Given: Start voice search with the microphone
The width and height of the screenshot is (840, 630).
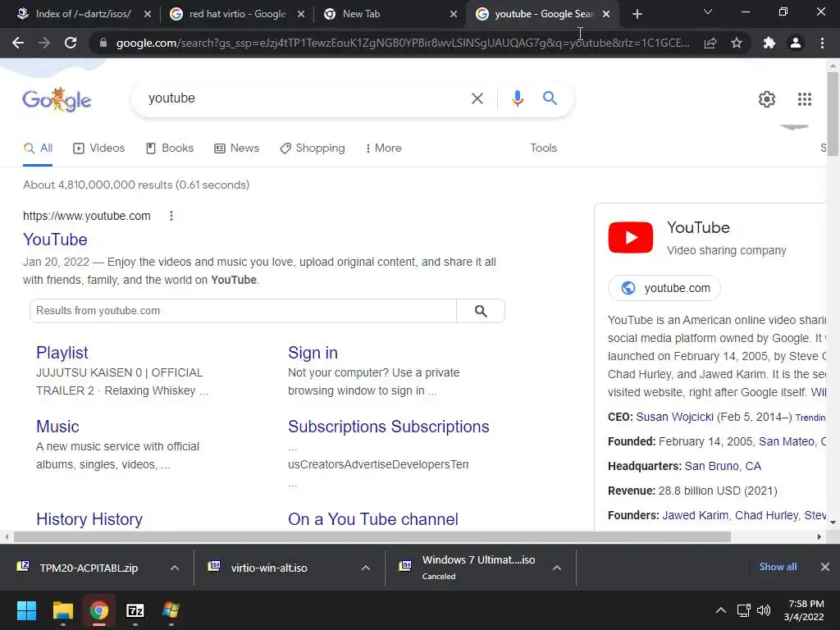Looking at the screenshot, I should click(x=517, y=98).
